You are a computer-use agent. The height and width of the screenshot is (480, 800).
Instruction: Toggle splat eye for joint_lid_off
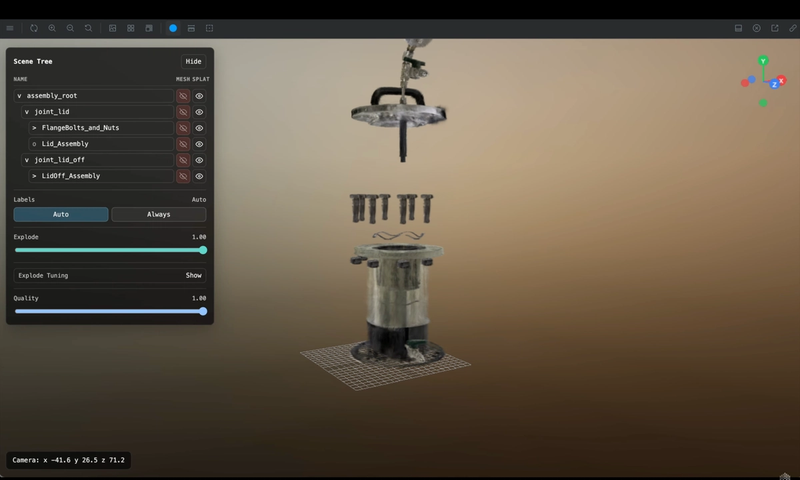click(x=199, y=160)
